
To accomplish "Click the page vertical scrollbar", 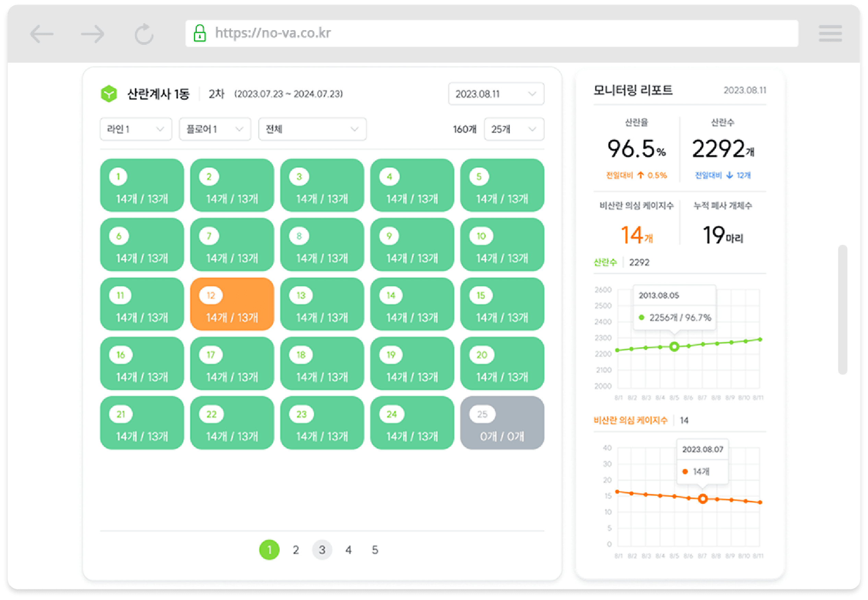I will coord(842,309).
